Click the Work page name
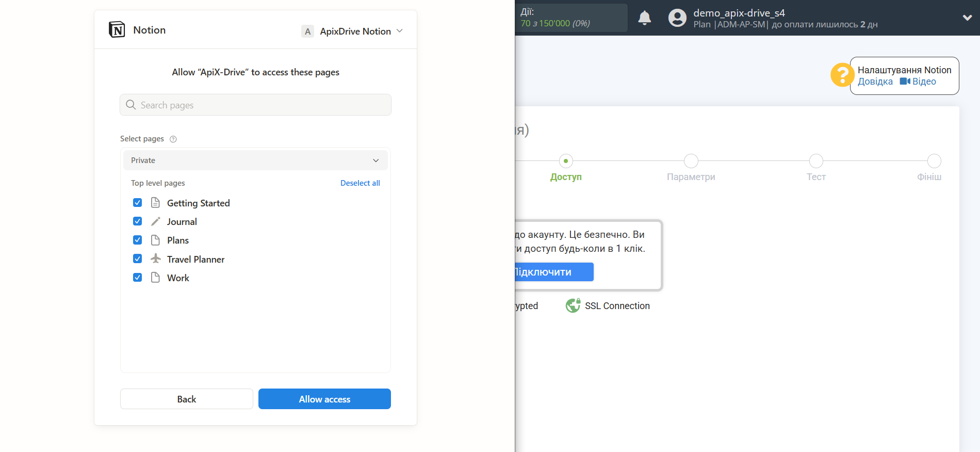The image size is (980, 452). click(178, 278)
